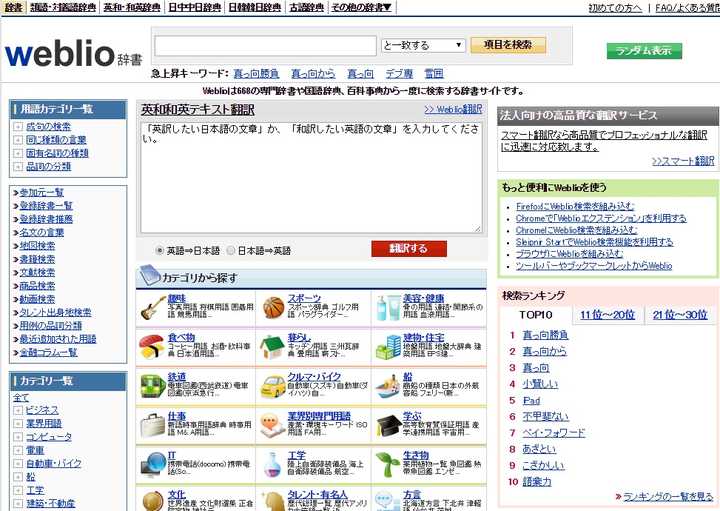Click the cosmetics icon for 美容・健康
Viewport: 720px width, 511px height.
(x=388, y=308)
